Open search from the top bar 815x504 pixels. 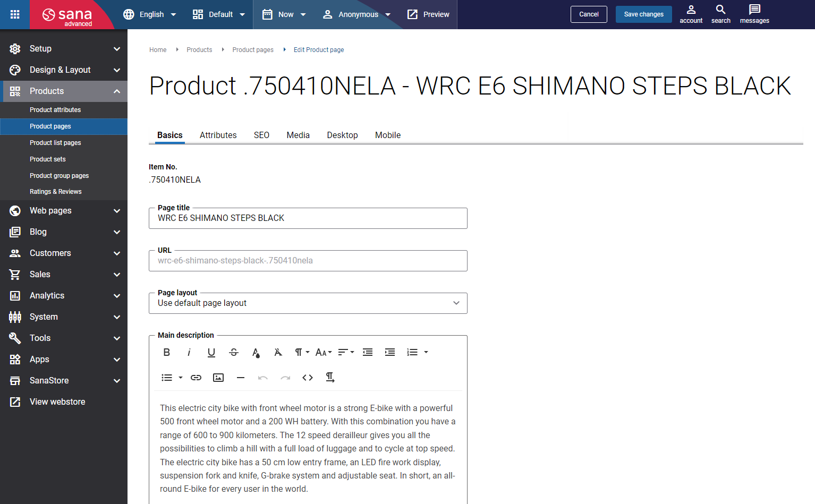pyautogui.click(x=720, y=14)
